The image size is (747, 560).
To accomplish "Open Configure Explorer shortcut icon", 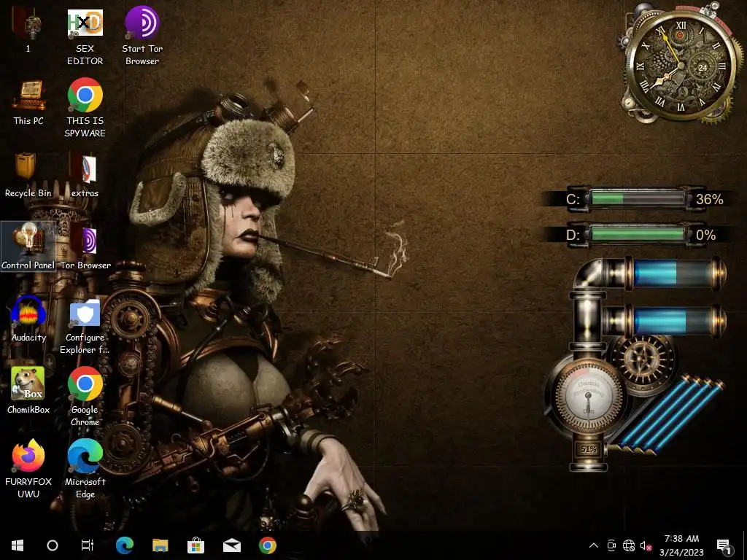I will click(85, 327).
